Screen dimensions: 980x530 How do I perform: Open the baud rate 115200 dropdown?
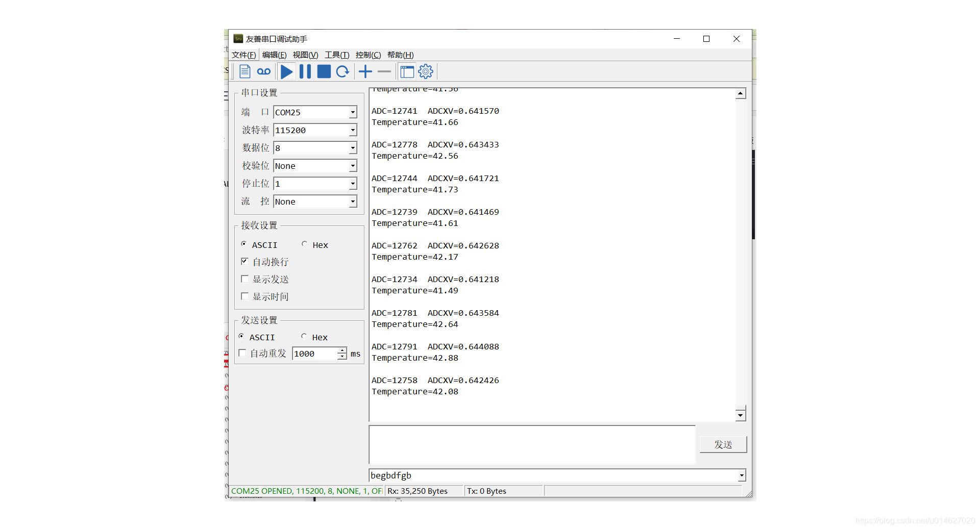[353, 130]
